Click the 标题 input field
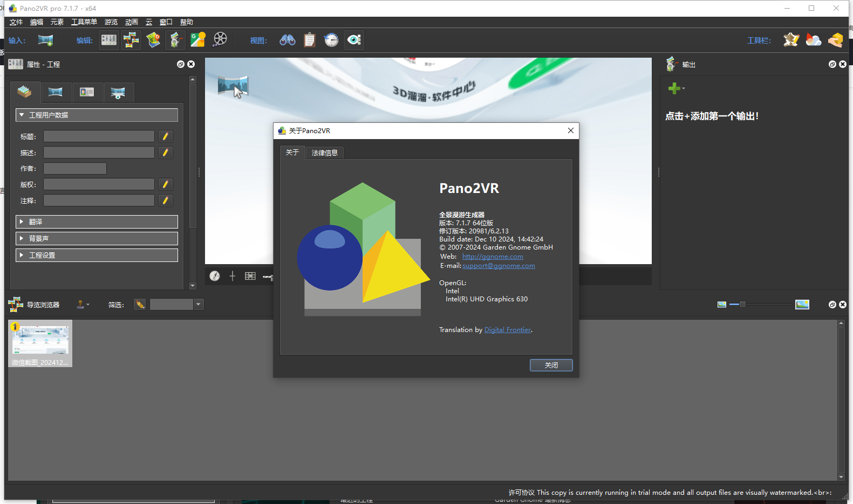The height and width of the screenshot is (504, 853). click(99, 136)
